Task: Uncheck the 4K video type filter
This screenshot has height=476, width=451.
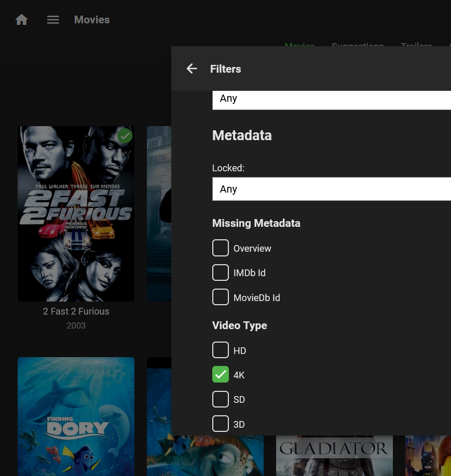Action: 221,375
